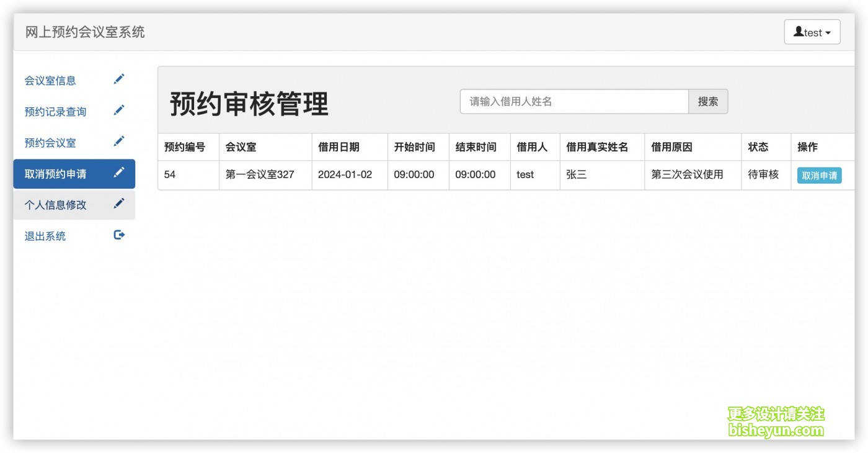Click the pencil icon beside 个人信息修改
This screenshot has height=453, width=868.
(119, 204)
